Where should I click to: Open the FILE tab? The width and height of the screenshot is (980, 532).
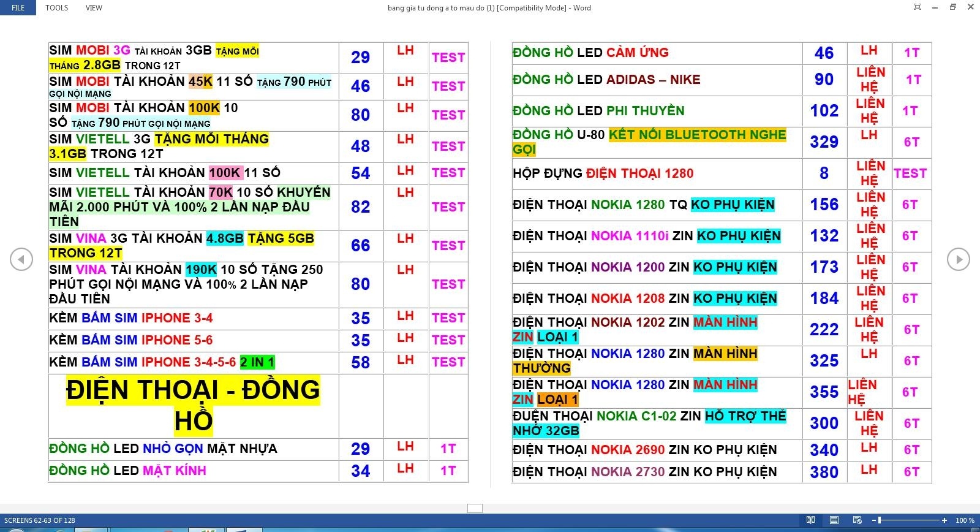[18, 8]
